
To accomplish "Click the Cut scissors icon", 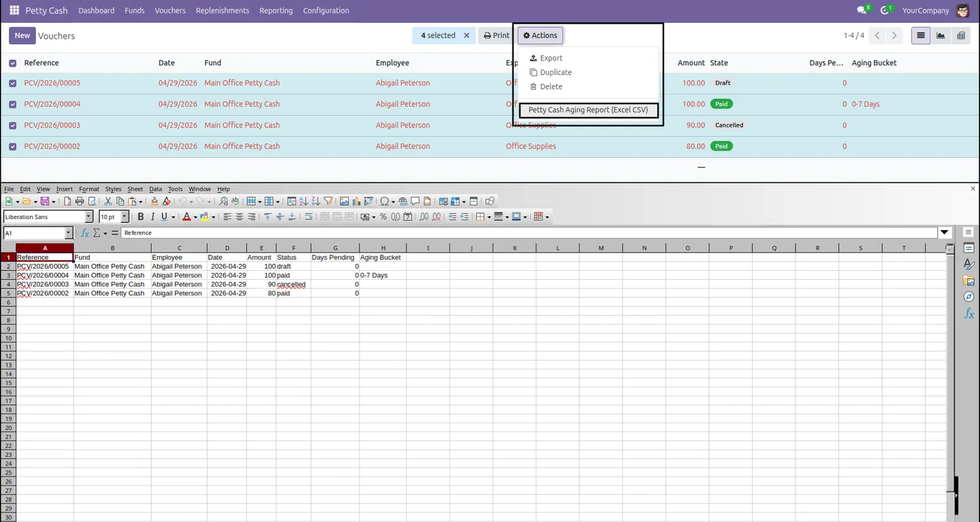I will (108, 201).
